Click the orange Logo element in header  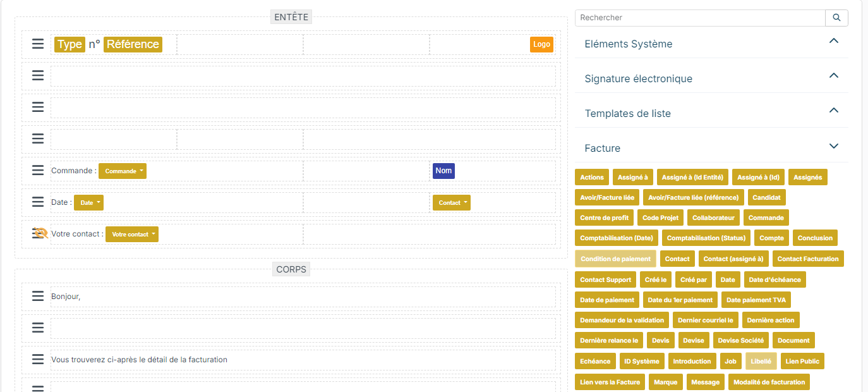[541, 44]
